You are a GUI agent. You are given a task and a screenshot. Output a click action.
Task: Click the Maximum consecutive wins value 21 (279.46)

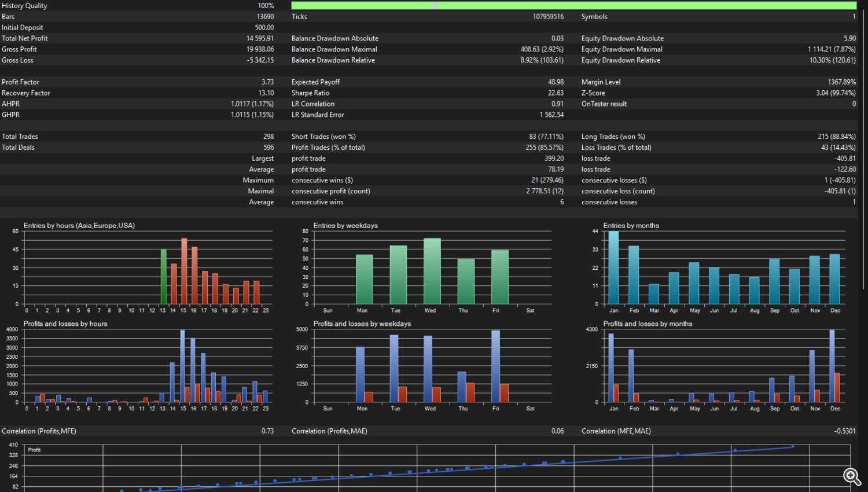[547, 181]
